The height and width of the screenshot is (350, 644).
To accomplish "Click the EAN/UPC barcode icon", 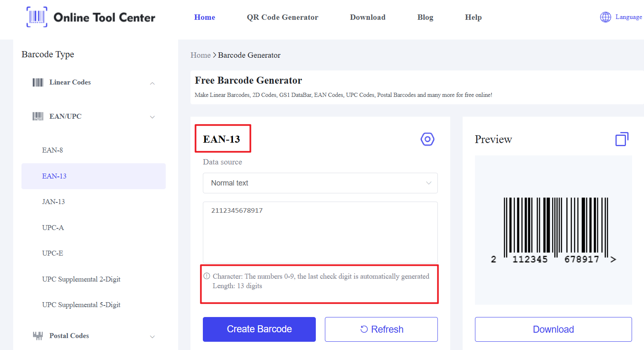I will coord(38,116).
